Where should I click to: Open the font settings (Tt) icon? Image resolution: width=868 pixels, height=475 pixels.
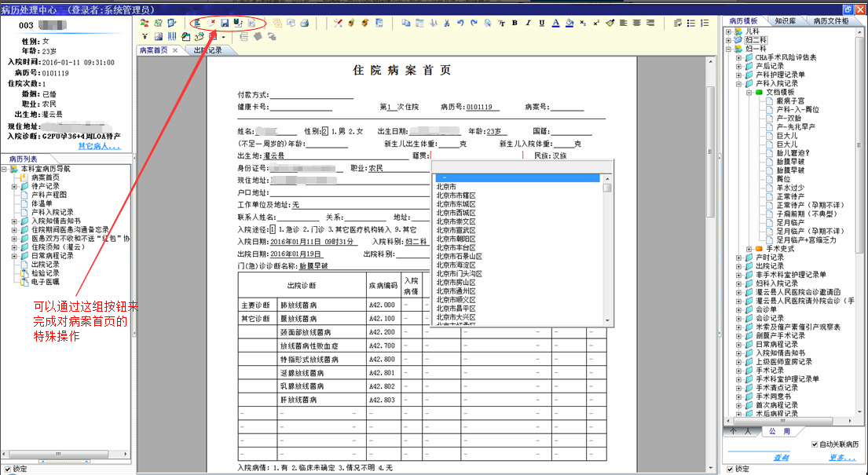coord(501,24)
